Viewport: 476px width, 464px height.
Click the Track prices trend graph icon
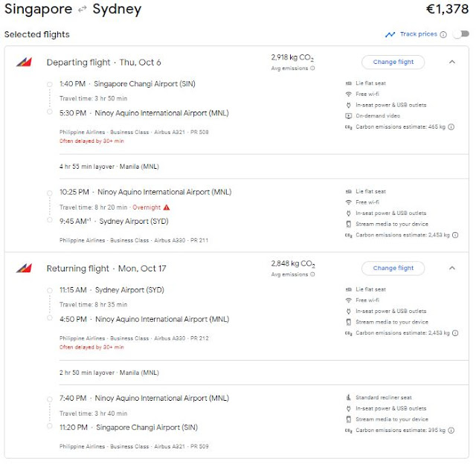(390, 34)
